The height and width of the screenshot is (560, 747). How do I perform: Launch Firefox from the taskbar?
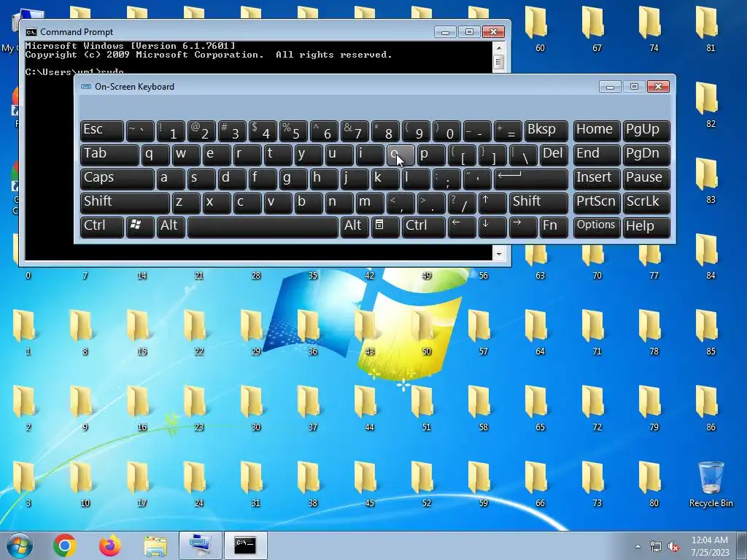pyautogui.click(x=110, y=545)
